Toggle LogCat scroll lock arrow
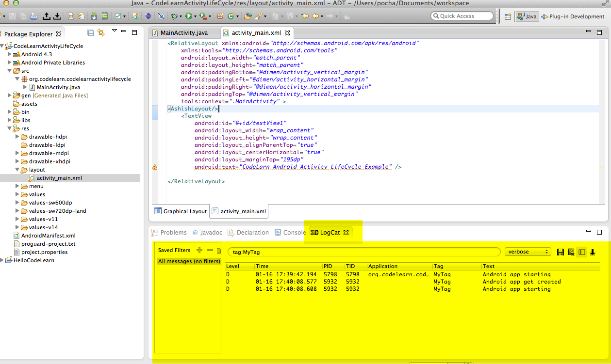This screenshot has height=364, width=611. tap(593, 252)
